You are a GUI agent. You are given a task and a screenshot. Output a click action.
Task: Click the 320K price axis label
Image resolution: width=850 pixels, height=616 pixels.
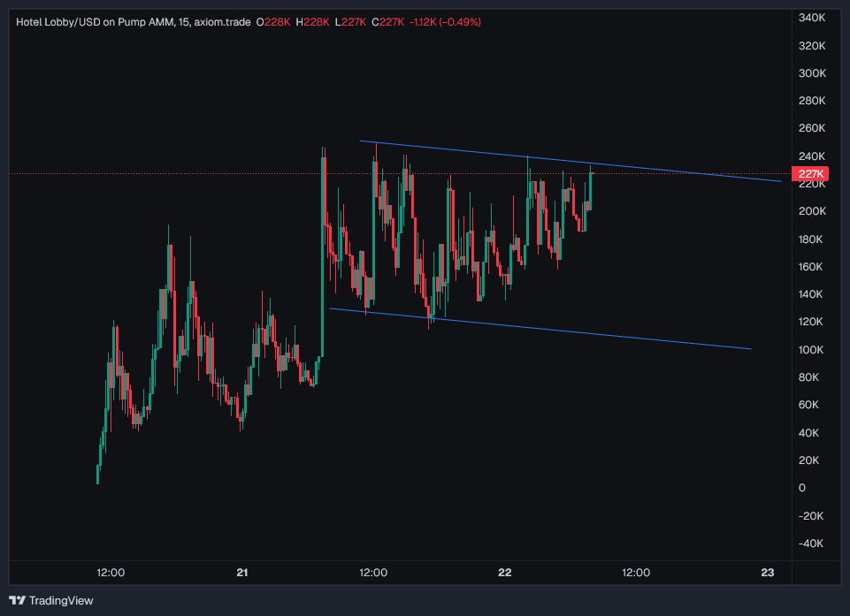pyautogui.click(x=811, y=45)
